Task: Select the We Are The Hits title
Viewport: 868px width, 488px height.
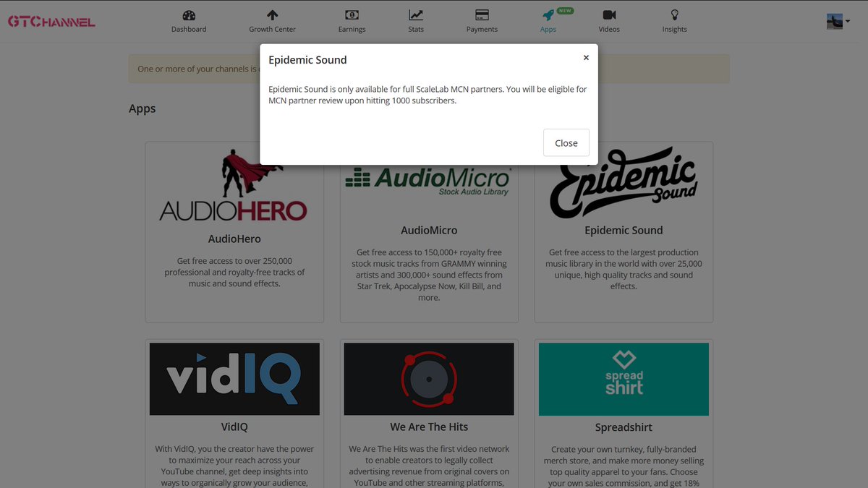Action: pos(429,427)
